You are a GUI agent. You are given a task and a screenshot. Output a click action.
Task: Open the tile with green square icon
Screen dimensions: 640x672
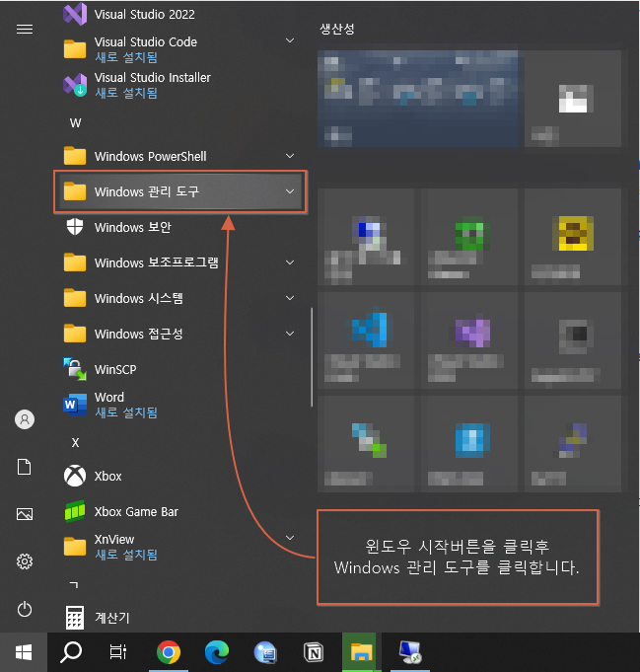click(x=469, y=237)
